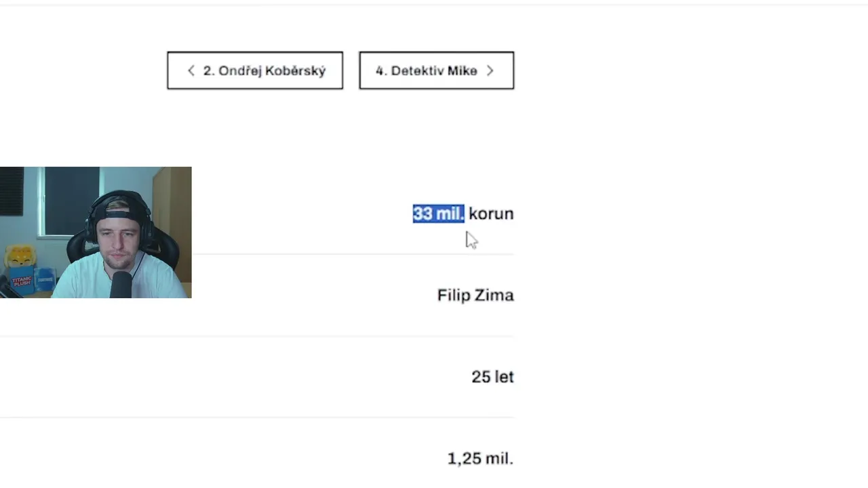Viewport: 868px width, 488px height.
Task: Go to previous entry 2. Ondřej Koběrský
Action: 255,70
